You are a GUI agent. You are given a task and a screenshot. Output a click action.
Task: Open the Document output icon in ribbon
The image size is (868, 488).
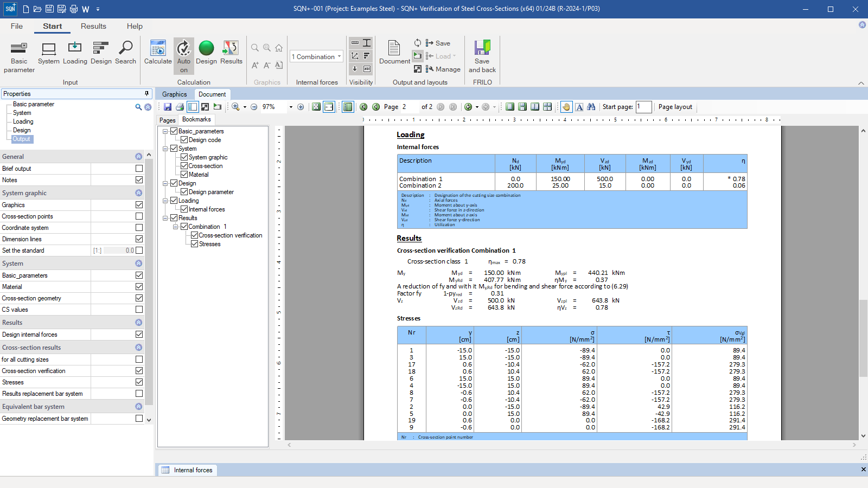click(394, 53)
